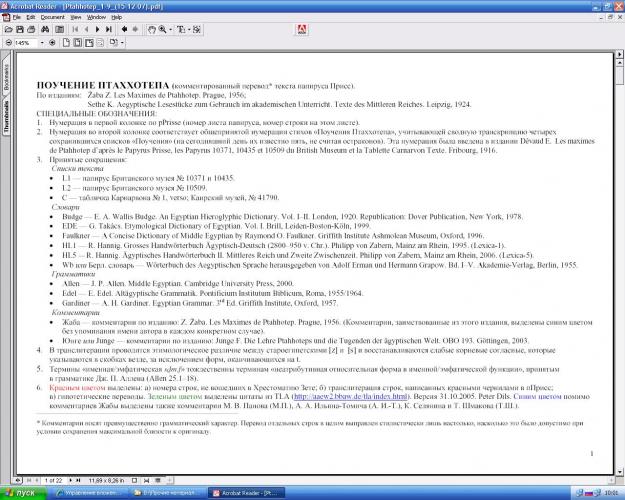Click the Open file folder icon
Screen dimensions: 625x500
[x=7, y=30]
